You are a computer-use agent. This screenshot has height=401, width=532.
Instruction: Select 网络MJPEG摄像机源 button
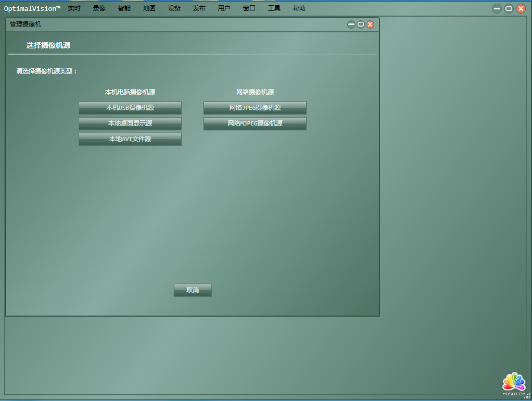pos(255,123)
